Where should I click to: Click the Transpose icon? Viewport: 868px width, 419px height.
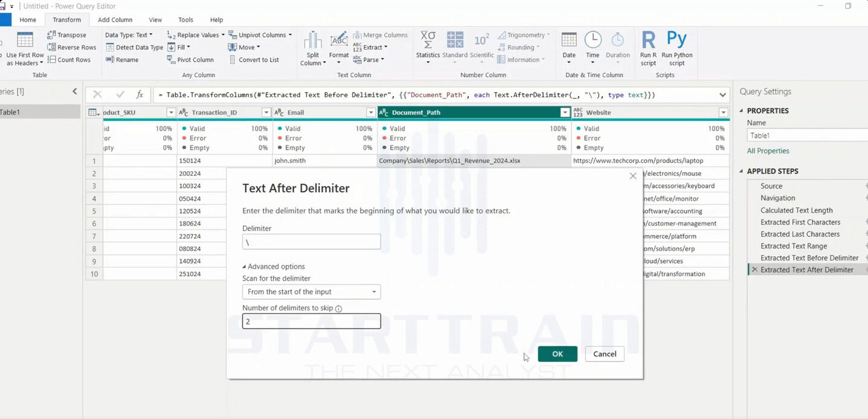point(51,35)
